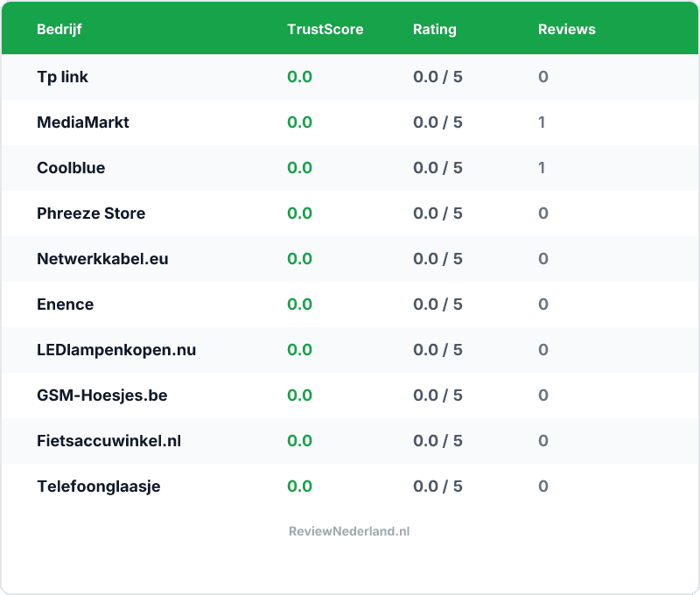The width and height of the screenshot is (700, 595).
Task: Click the review count for Coolblue
Action: click(542, 168)
